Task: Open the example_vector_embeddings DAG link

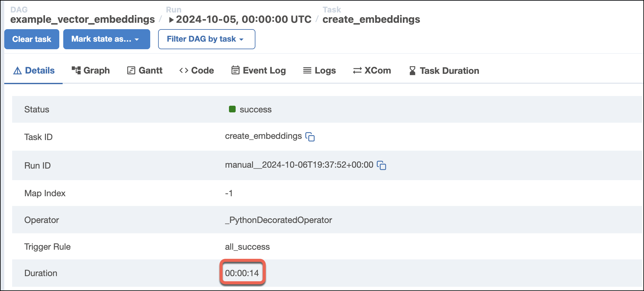Action: click(x=83, y=19)
